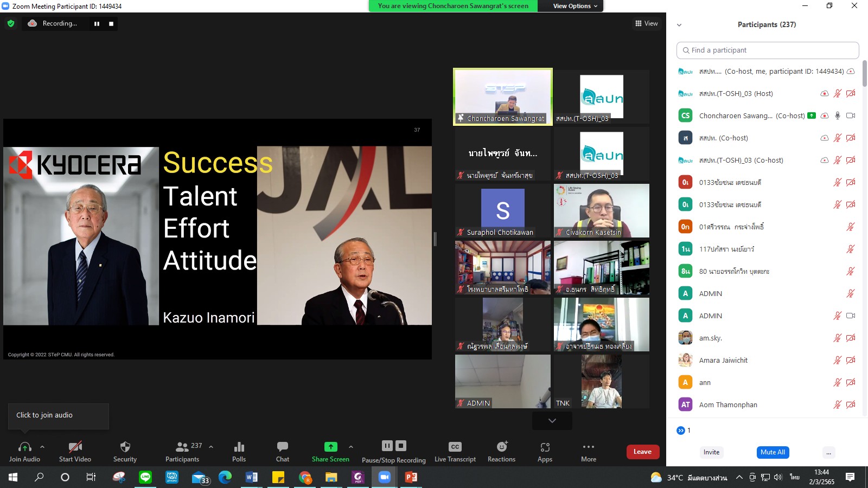Open the Reactions emoji icon
This screenshot has height=488, width=868.
[502, 447]
